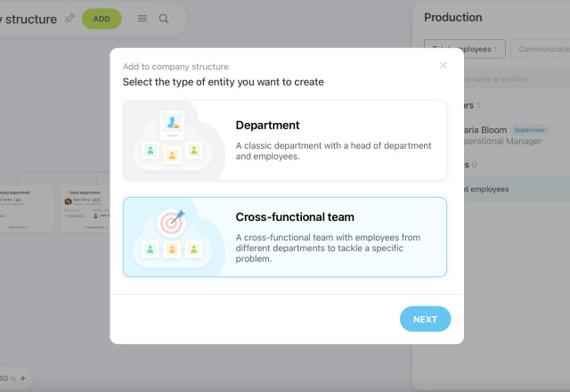The image size is (570, 392).
Task: Click the Department illustration thumbnail
Action: click(x=174, y=141)
